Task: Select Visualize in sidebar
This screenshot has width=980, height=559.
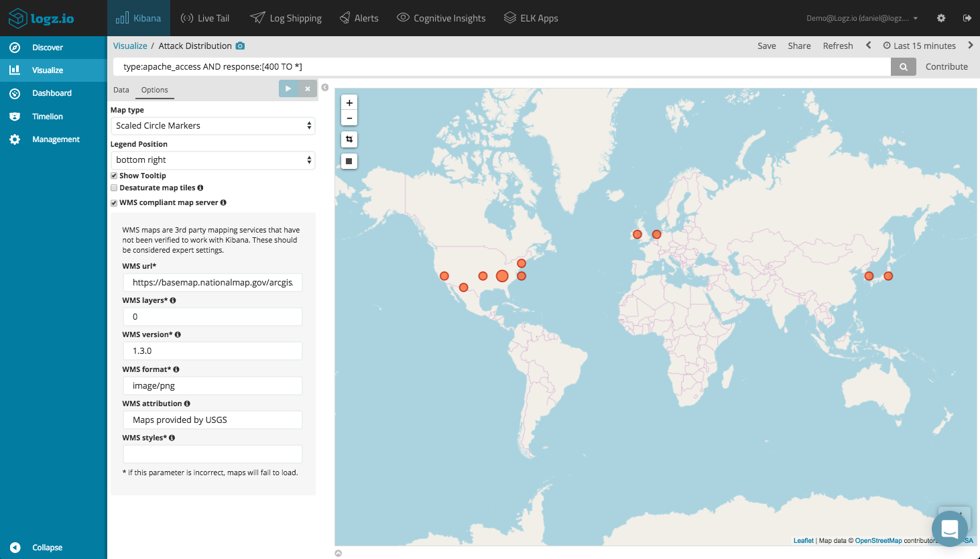Action: pyautogui.click(x=54, y=70)
